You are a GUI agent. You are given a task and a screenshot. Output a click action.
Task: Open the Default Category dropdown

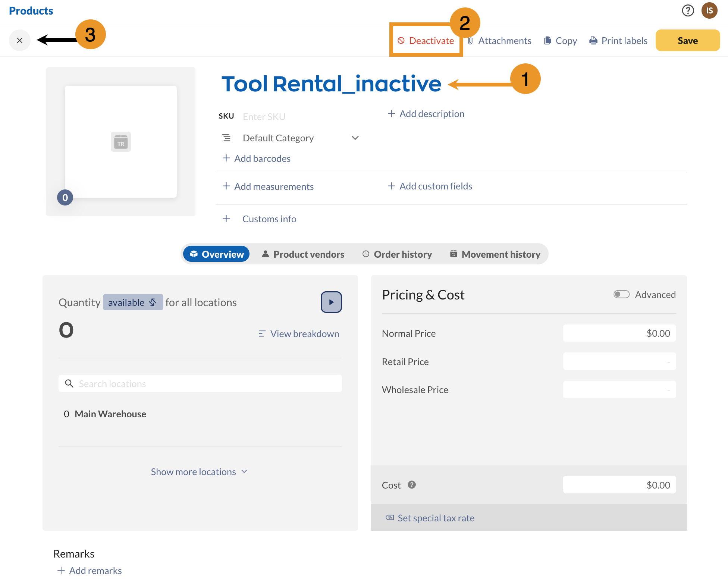click(x=355, y=138)
